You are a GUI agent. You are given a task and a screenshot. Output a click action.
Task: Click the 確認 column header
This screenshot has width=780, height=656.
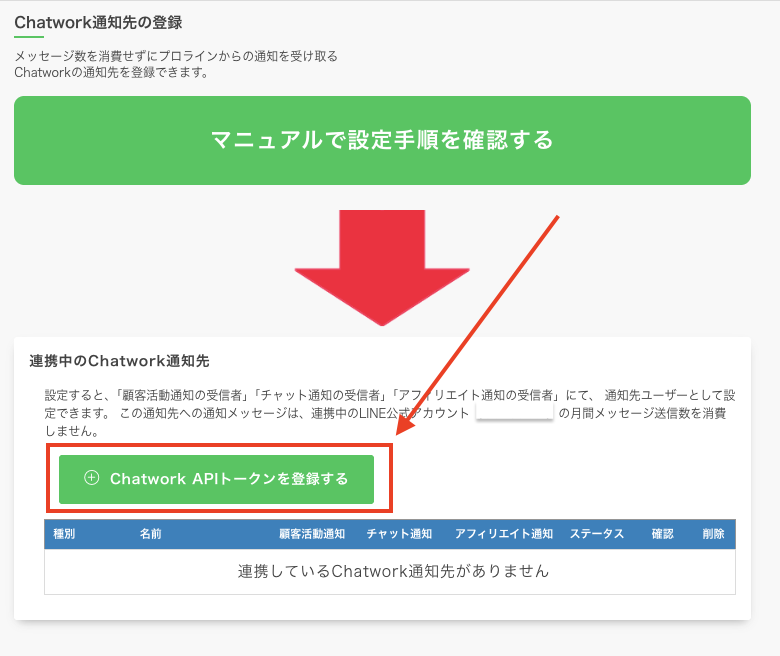pyautogui.click(x=663, y=534)
